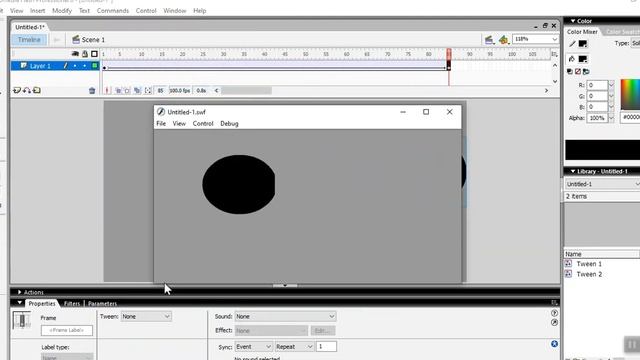Viewport: 640px width, 360px height.
Task: Open the Library document dropdown Untitled-1
Action: coord(602,184)
